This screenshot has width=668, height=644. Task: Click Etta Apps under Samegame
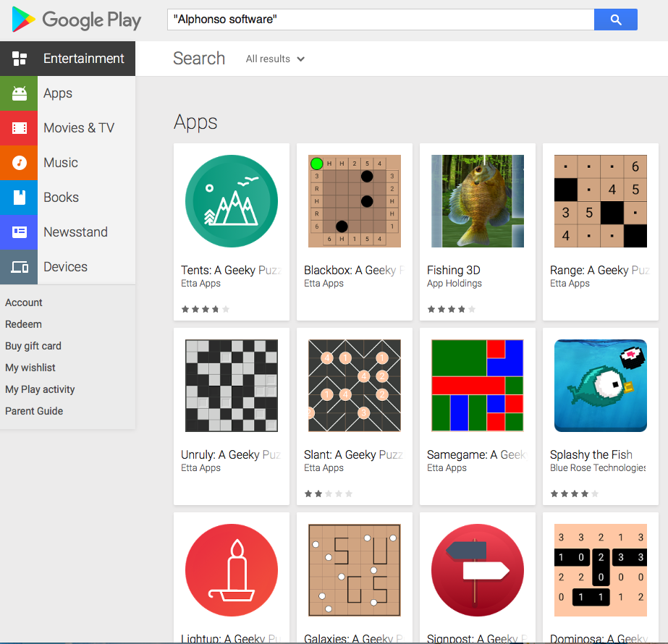(447, 467)
